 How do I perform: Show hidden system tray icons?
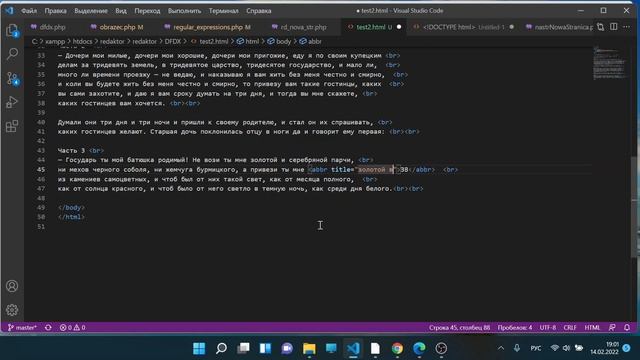(x=501, y=348)
